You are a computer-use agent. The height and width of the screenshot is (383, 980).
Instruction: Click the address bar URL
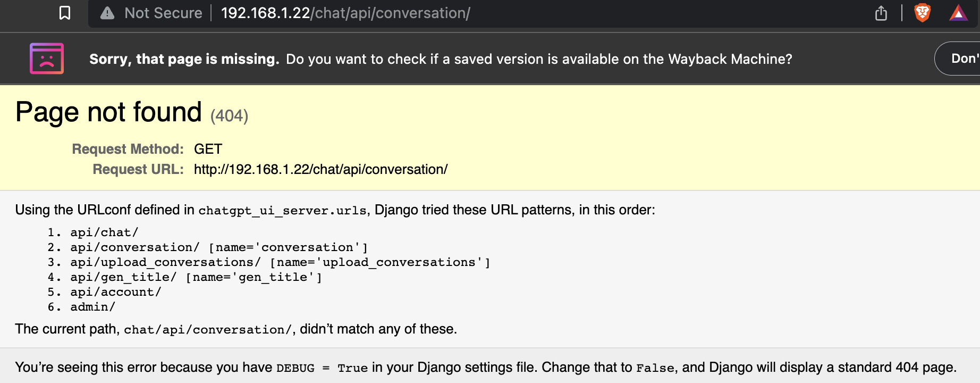[345, 13]
